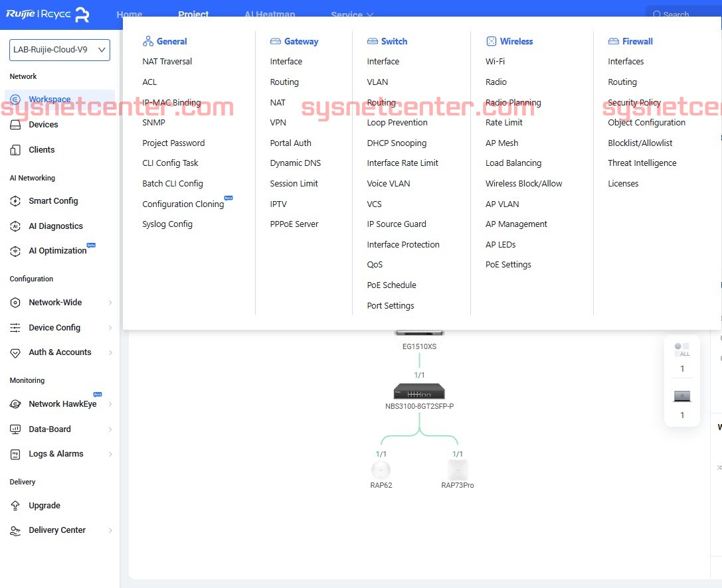This screenshot has width=722, height=588.
Task: Expand the Network-Wide submenu arrow
Action: pos(110,303)
